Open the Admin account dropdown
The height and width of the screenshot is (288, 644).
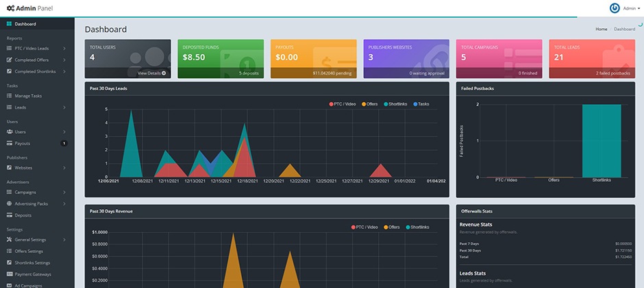coord(632,8)
